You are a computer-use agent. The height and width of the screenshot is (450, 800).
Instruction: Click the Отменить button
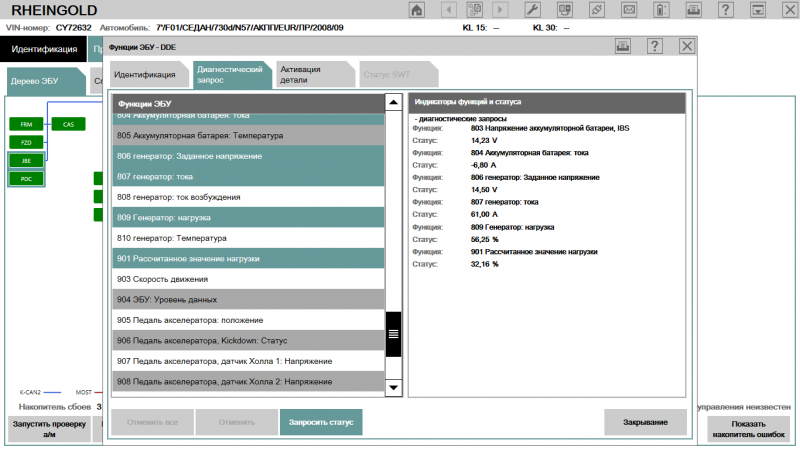[x=237, y=422]
